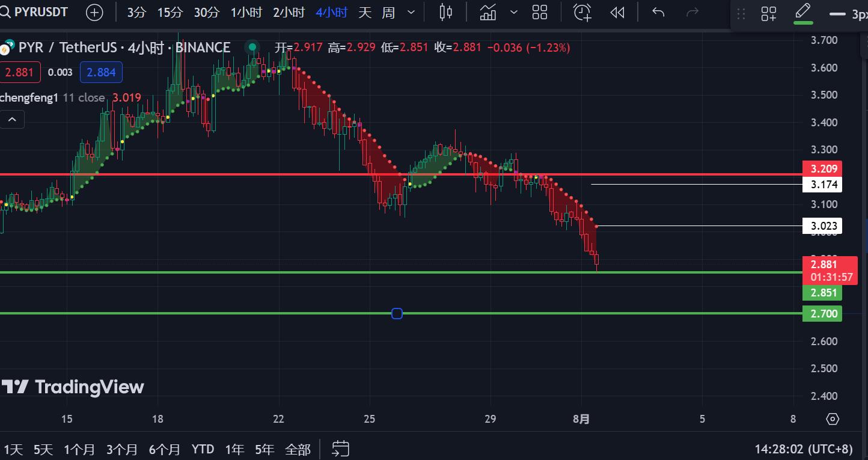Show the 全部 full date range

coord(298,449)
